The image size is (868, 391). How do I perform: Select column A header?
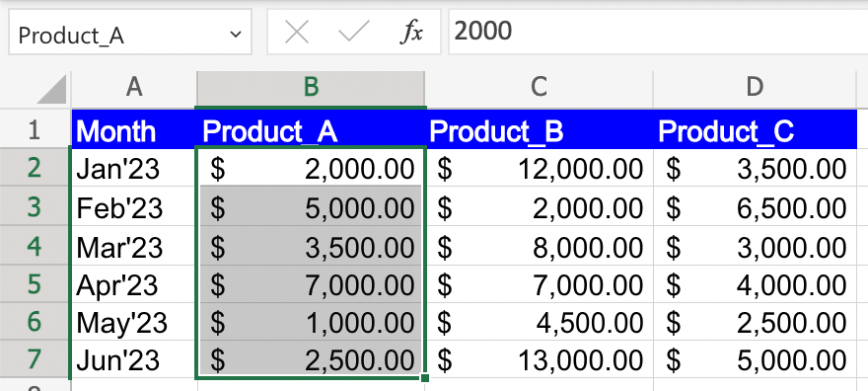[134, 89]
